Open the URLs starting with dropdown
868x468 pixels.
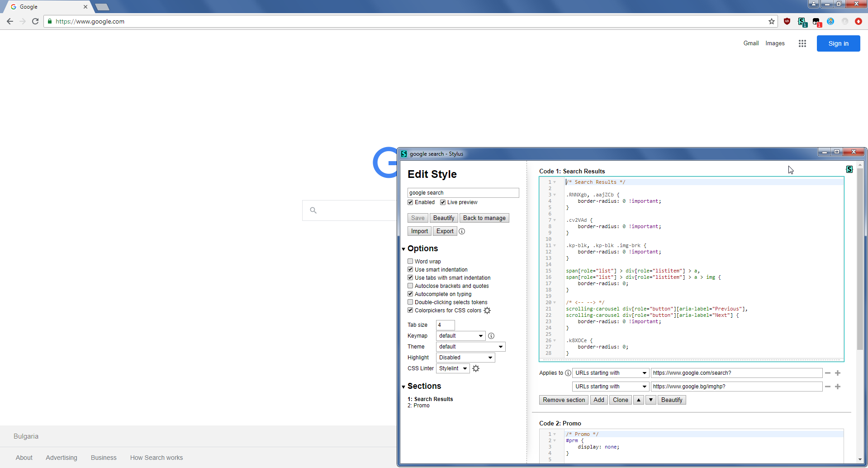click(610, 373)
